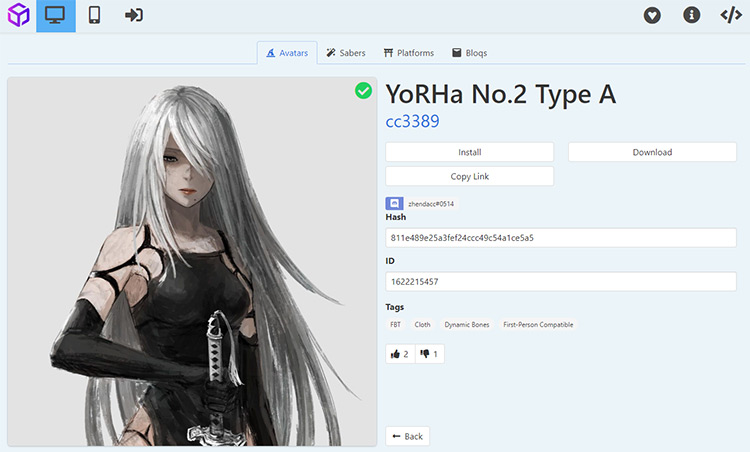Go Back with the Back button
750x452 pixels.
click(x=408, y=436)
